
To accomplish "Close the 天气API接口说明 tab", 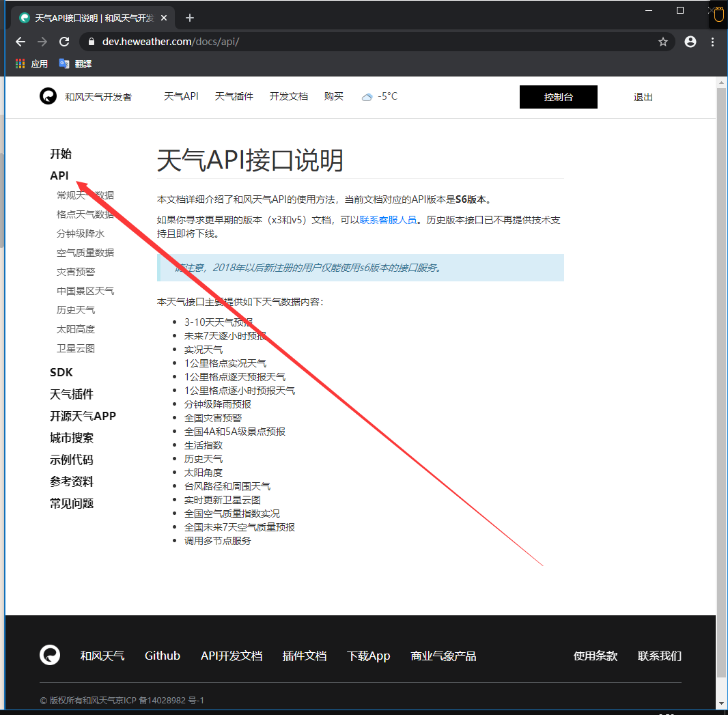I will pos(163,18).
